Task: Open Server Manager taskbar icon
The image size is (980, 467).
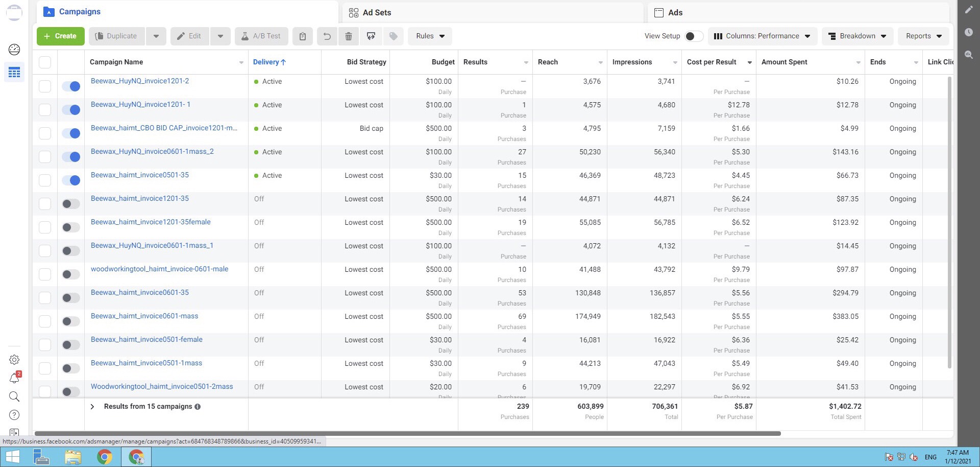Action: (41, 457)
